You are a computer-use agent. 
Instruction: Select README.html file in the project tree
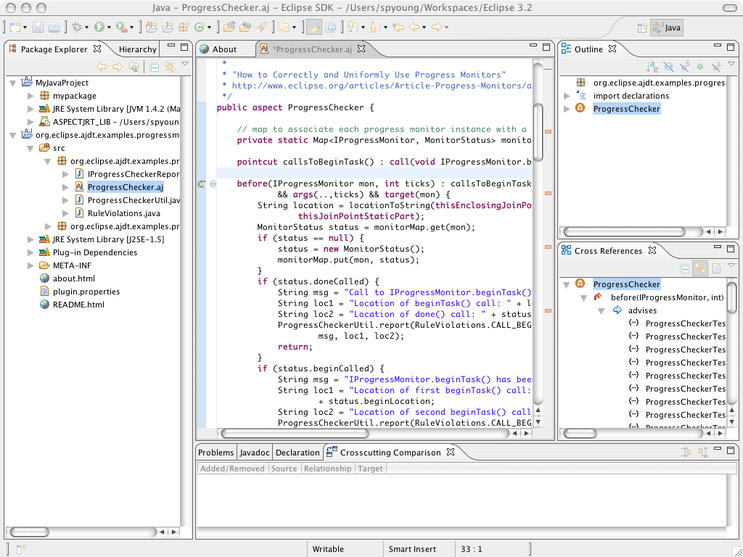pyautogui.click(x=78, y=304)
